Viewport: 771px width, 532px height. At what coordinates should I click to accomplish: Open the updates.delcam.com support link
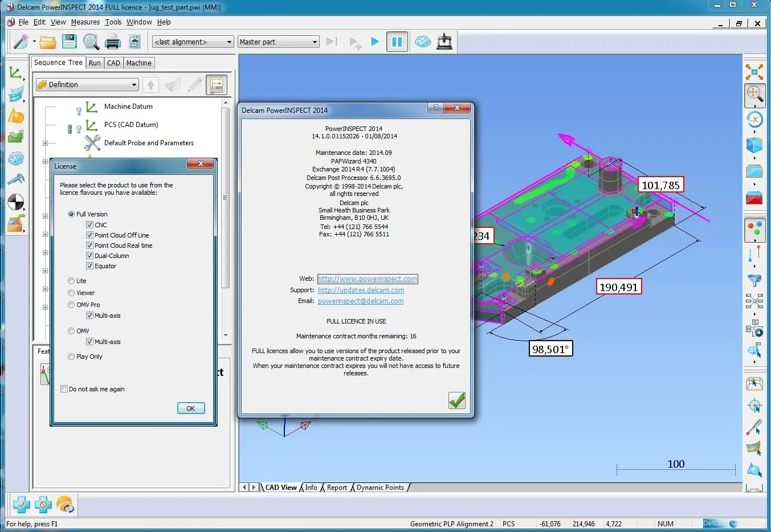(361, 290)
